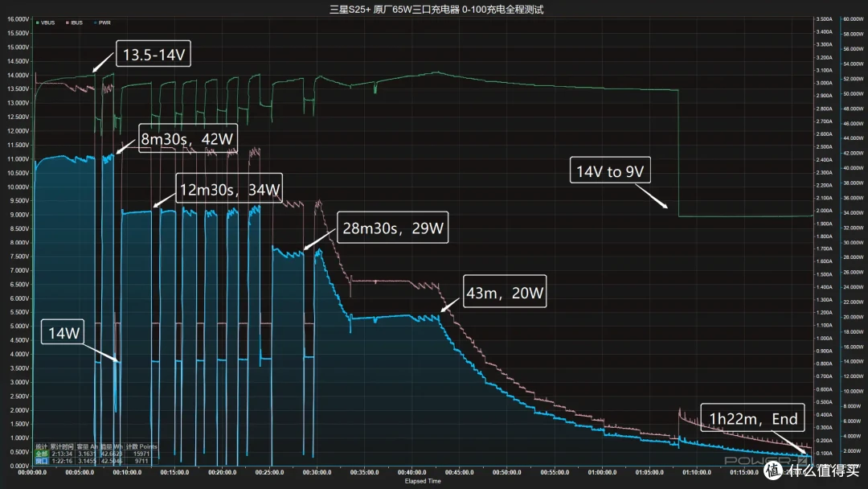Viewport: 868px width, 489px height.
Task: Click the 累计时间 column header
Action: [61, 446]
